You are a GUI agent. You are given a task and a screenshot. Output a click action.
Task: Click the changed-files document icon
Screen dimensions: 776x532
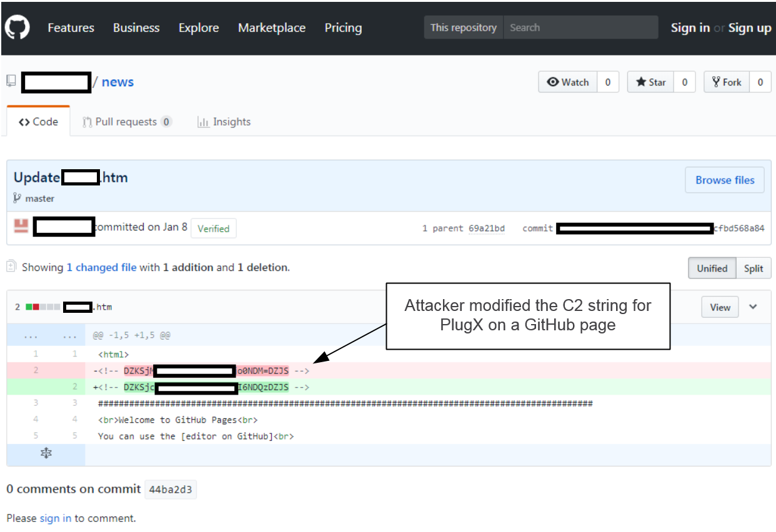click(x=11, y=267)
